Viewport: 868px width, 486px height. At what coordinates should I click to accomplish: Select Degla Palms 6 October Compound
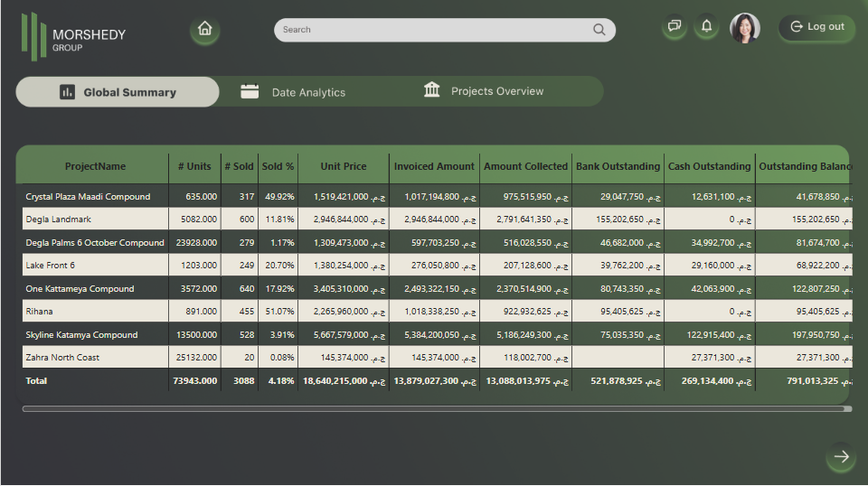click(x=95, y=243)
